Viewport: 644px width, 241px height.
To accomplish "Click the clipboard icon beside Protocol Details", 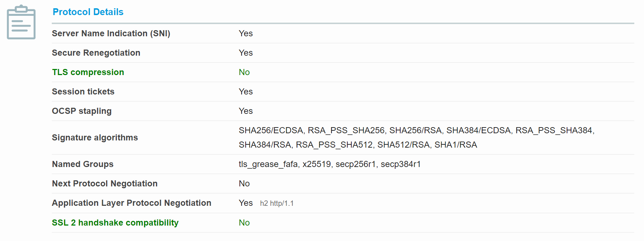I will [x=21, y=22].
